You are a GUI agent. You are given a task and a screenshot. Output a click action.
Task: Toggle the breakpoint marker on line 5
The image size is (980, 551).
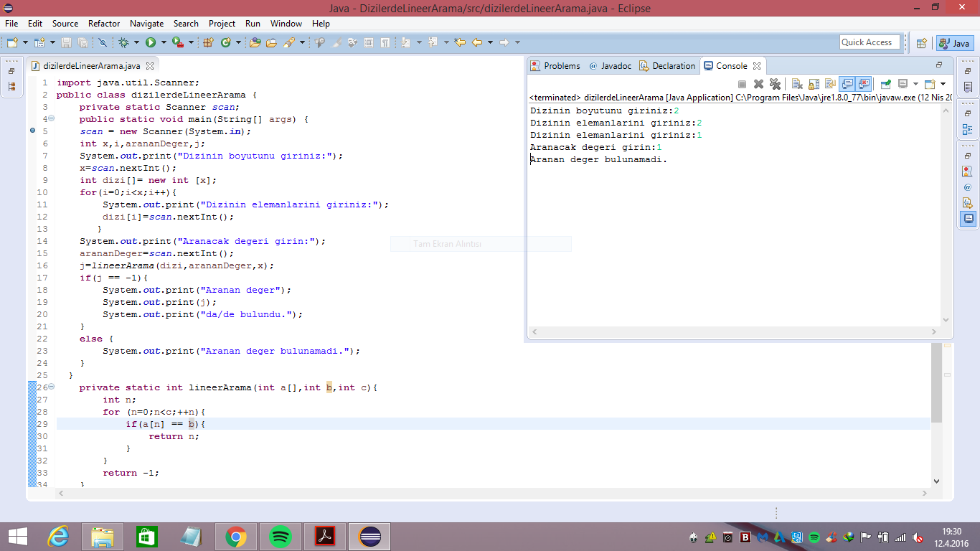pos(33,131)
